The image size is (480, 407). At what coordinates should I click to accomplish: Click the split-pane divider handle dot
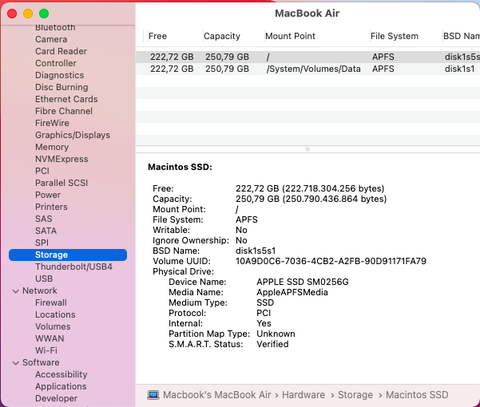point(308,149)
